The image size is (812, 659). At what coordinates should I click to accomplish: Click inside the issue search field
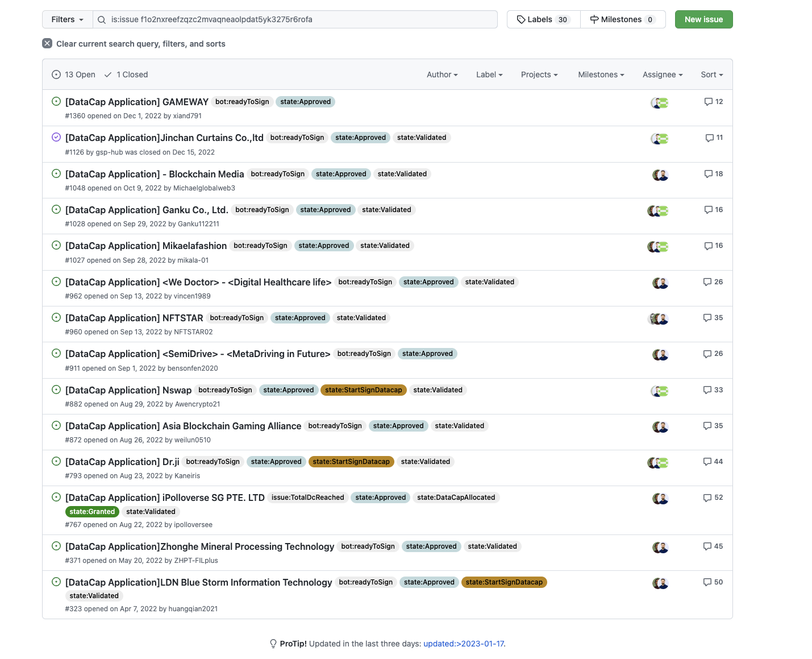[295, 19]
